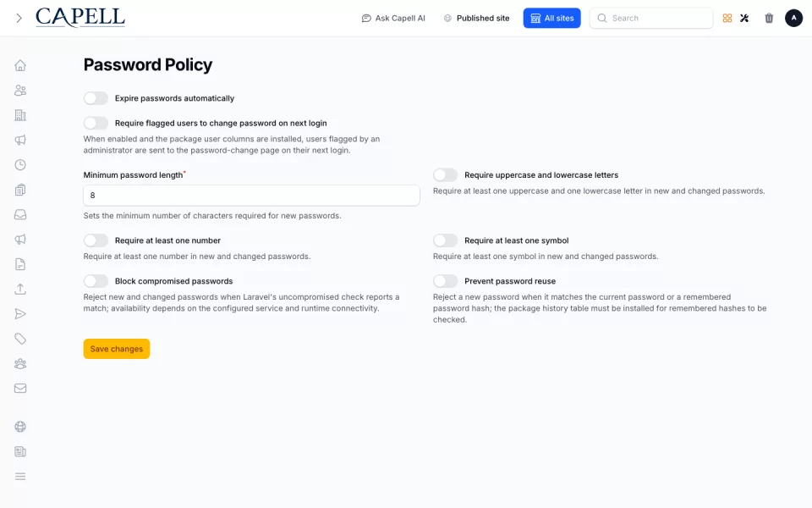Open the inbox tray icon in the sidebar
The width and height of the screenshot is (812, 508).
(x=20, y=214)
